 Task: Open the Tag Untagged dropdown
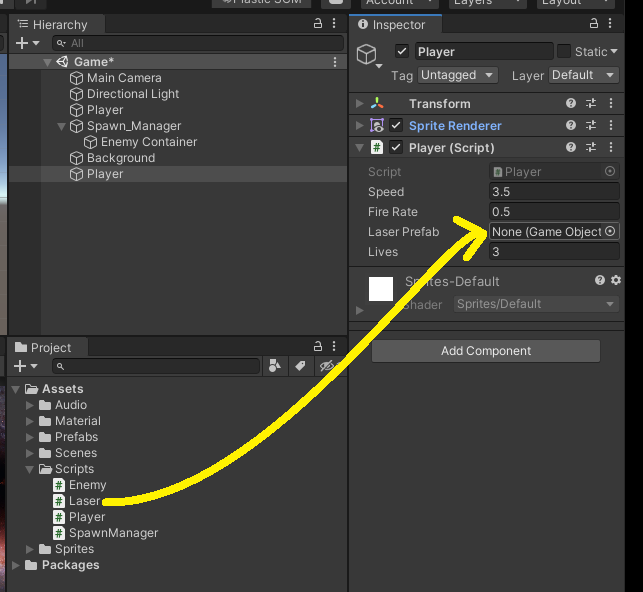(458, 75)
